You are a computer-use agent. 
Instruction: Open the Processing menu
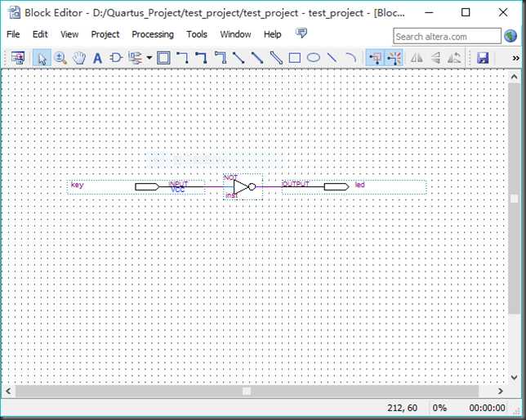pyautogui.click(x=153, y=34)
